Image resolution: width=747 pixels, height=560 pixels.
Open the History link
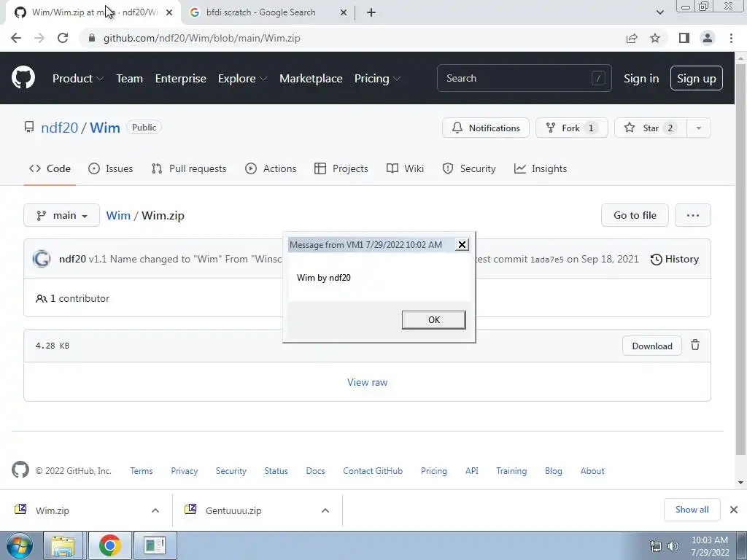point(674,259)
